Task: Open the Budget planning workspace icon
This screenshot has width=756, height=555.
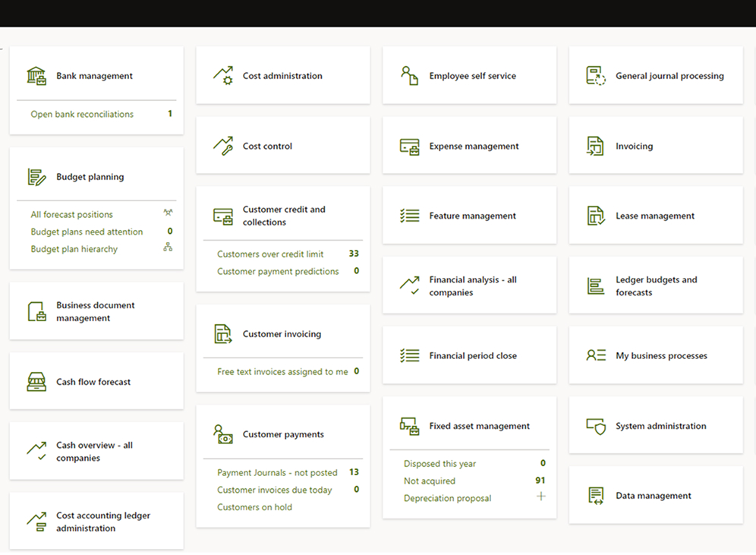Action: tap(35, 176)
